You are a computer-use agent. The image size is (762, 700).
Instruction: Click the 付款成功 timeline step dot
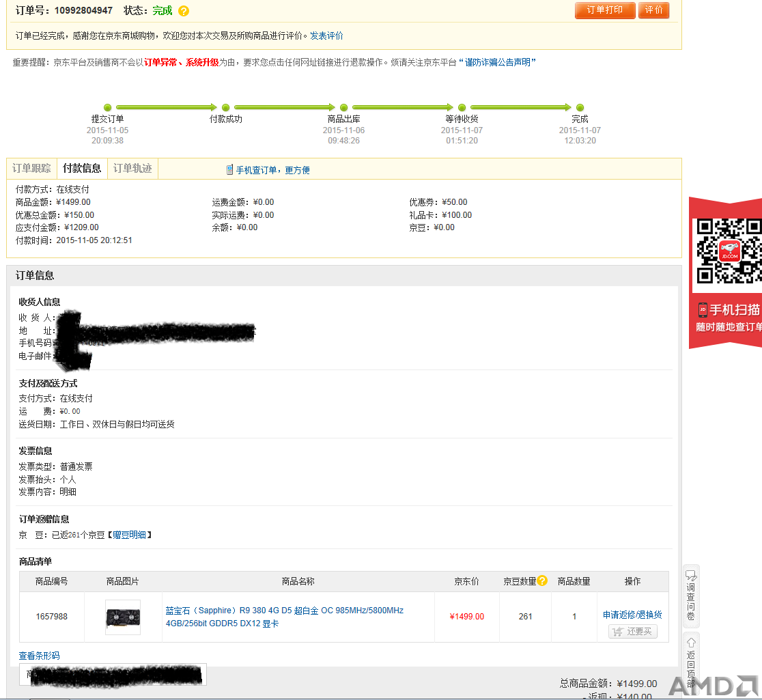pyautogui.click(x=225, y=107)
